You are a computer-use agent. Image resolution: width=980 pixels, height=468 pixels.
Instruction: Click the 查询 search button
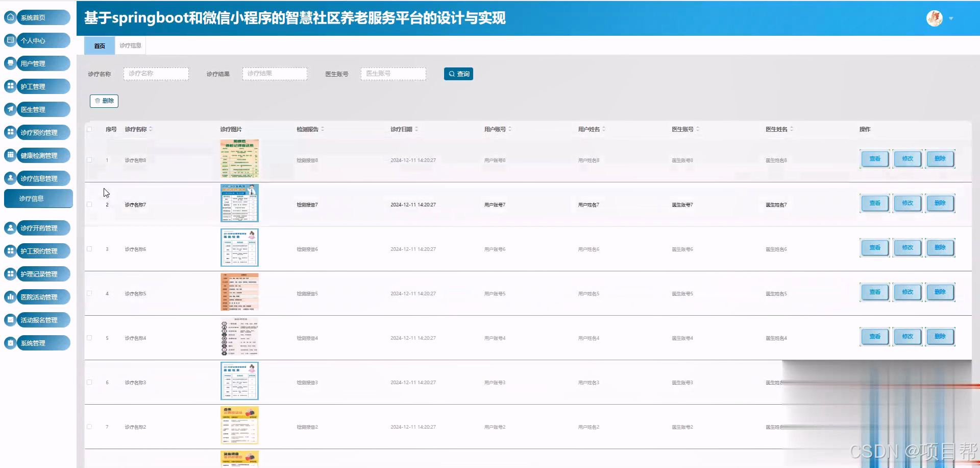(x=458, y=74)
